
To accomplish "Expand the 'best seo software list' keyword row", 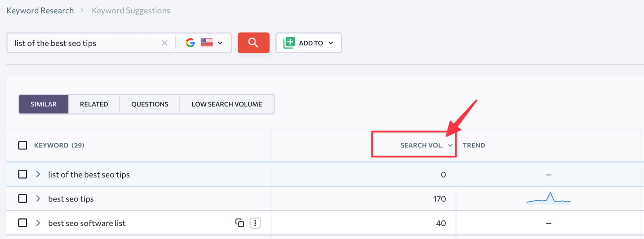I will (x=38, y=222).
